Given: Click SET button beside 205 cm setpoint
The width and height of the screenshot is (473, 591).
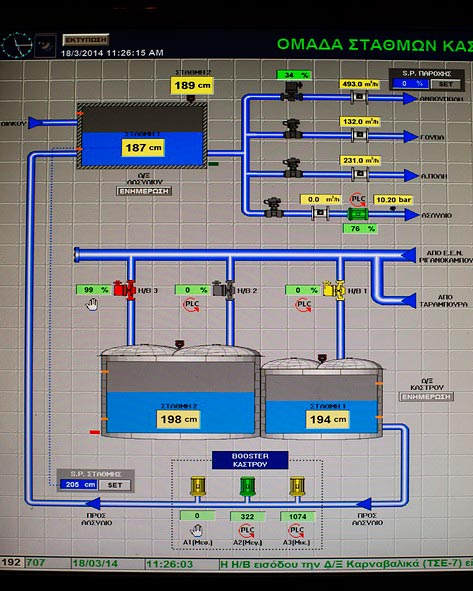Looking at the screenshot, I should coord(115,485).
